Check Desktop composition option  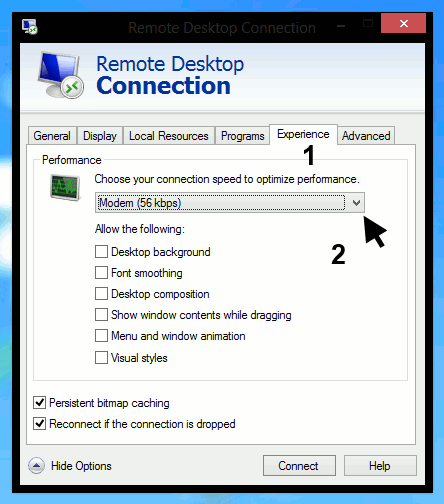[x=101, y=294]
